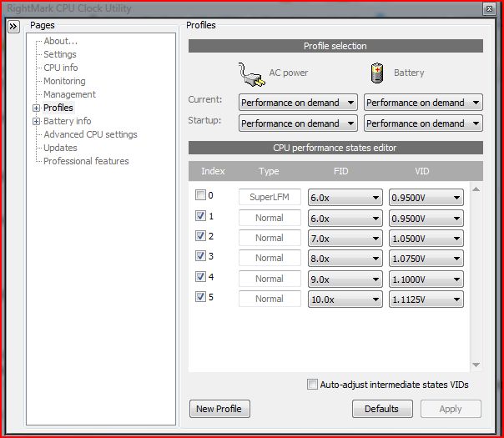The image size is (504, 438).
Task: Close the RightMark CPU Clock Utility window
Action: (489, 8)
